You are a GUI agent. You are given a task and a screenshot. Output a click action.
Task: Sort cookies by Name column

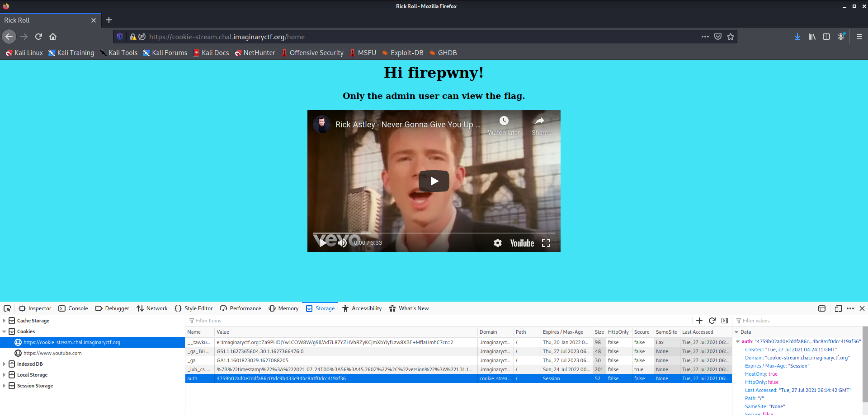[x=200, y=332]
